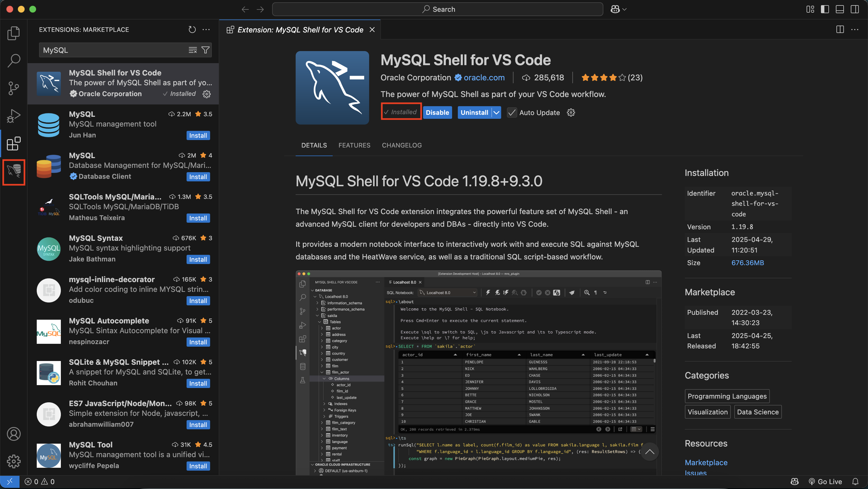Click the MySQL marketplace search field
868x489 pixels.
115,50
